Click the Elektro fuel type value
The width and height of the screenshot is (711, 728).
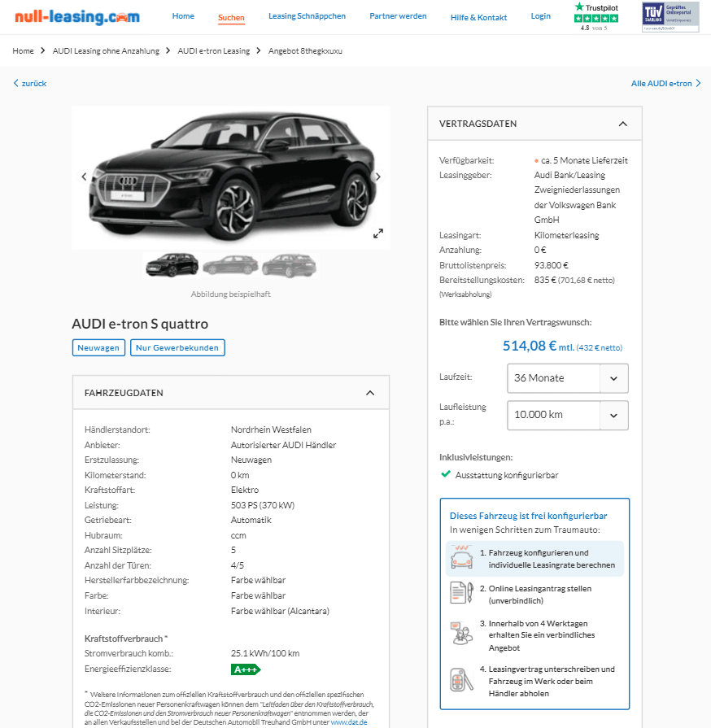245,490
